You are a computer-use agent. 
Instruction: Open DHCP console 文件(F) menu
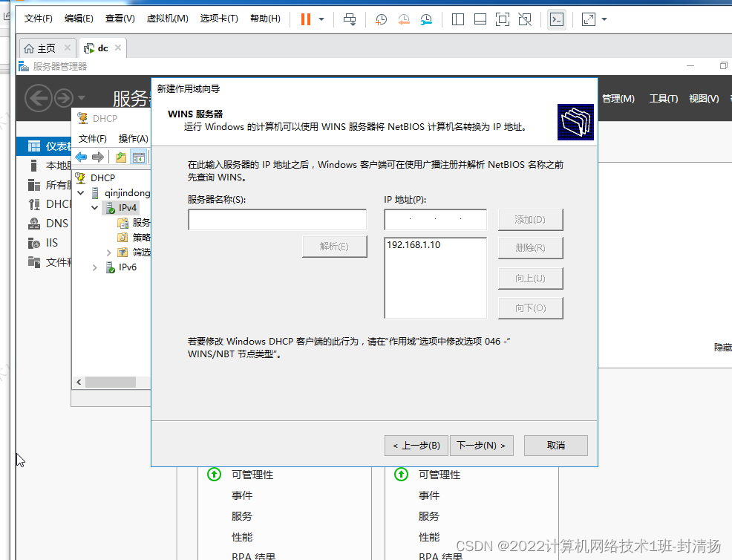click(x=93, y=139)
